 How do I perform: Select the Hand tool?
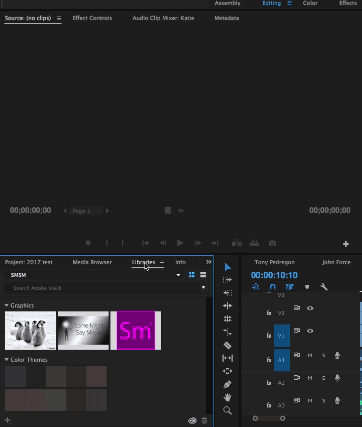click(227, 397)
